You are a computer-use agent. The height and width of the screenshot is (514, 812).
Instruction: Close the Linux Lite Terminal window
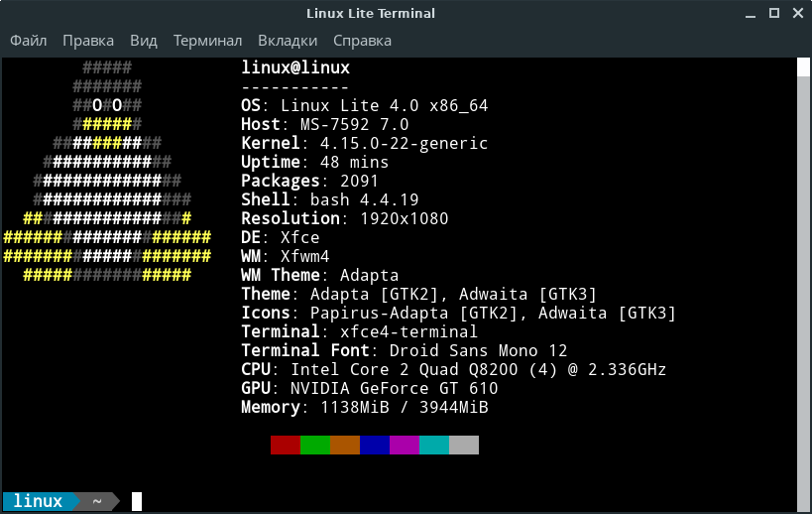[798, 13]
